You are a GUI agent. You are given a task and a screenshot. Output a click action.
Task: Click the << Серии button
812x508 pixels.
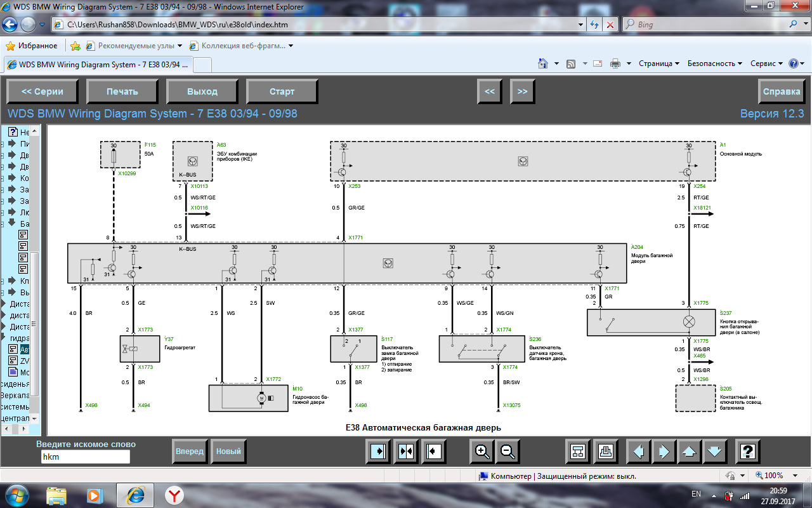coord(43,91)
